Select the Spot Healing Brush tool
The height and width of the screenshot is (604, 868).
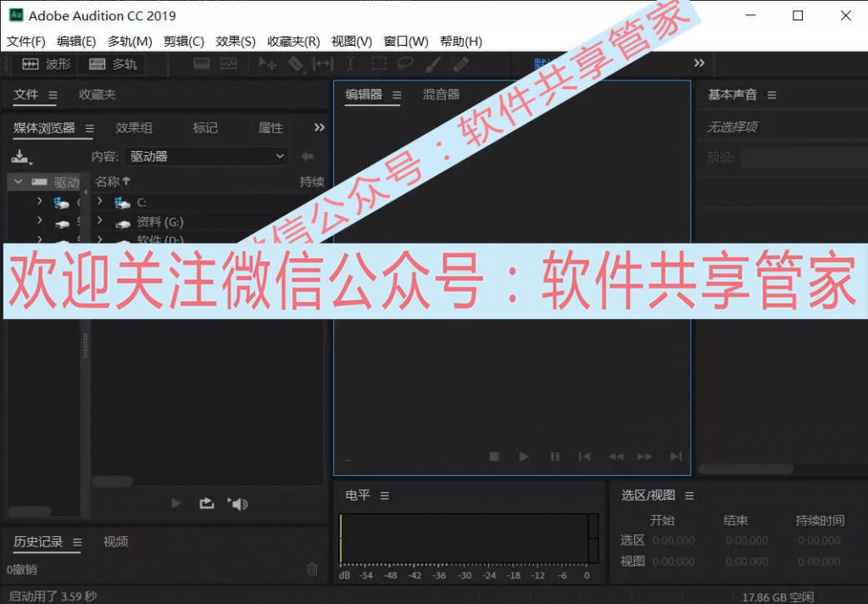tap(460, 64)
